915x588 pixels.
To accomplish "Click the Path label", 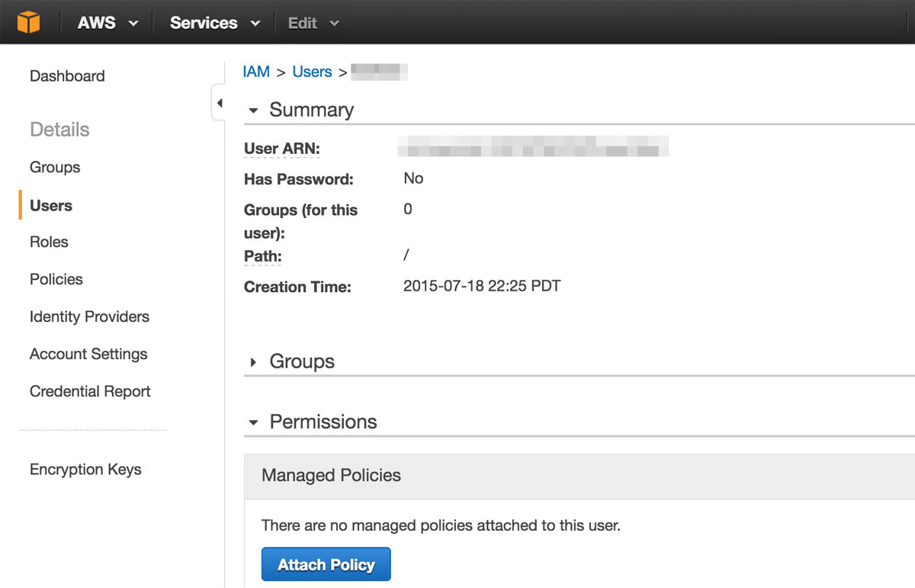I will coord(263,257).
